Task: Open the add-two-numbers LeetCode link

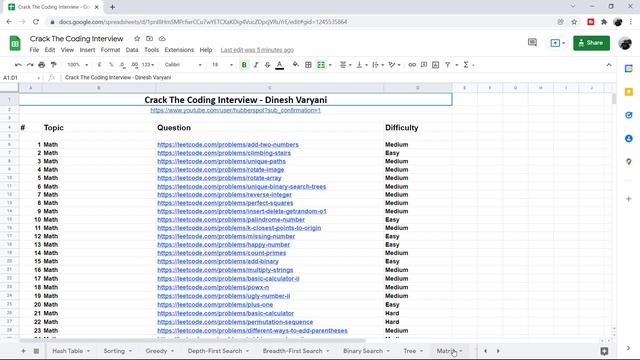Action: pos(228,144)
